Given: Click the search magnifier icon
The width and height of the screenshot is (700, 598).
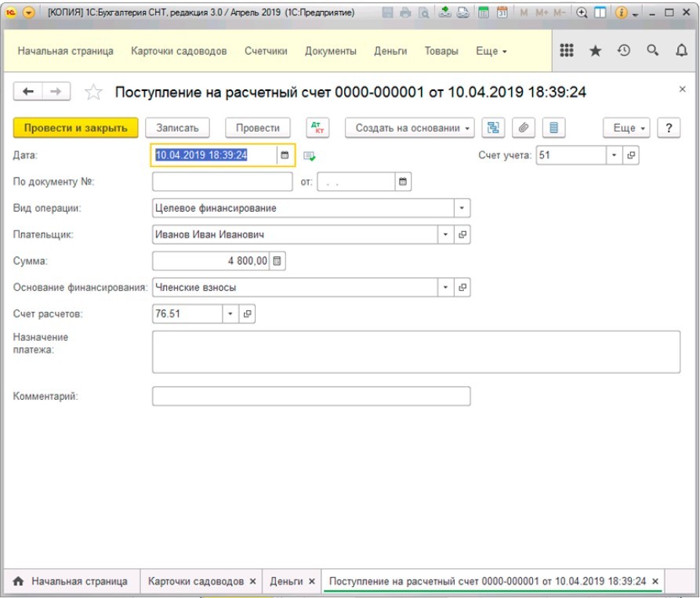Looking at the screenshot, I should pyautogui.click(x=652, y=51).
